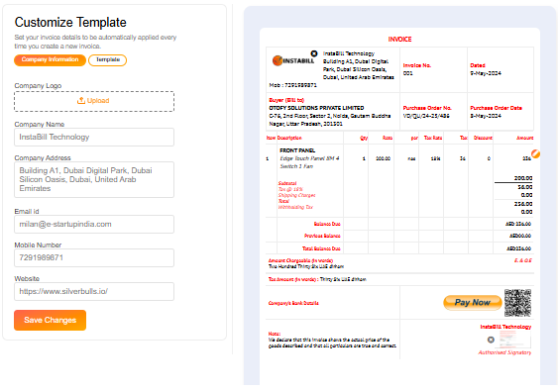Viewport: 558px width, 392px height.
Task: Click the QR code on the invoice preview
Action: coord(517,303)
